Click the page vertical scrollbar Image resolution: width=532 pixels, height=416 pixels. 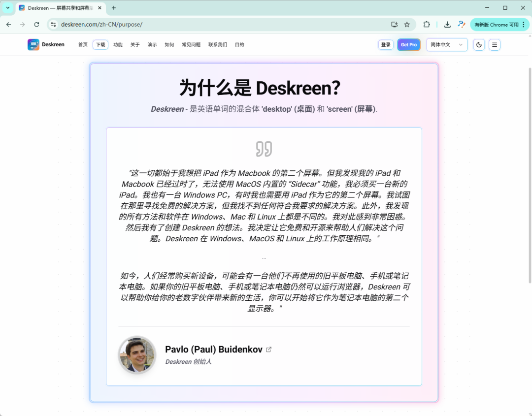(530, 175)
